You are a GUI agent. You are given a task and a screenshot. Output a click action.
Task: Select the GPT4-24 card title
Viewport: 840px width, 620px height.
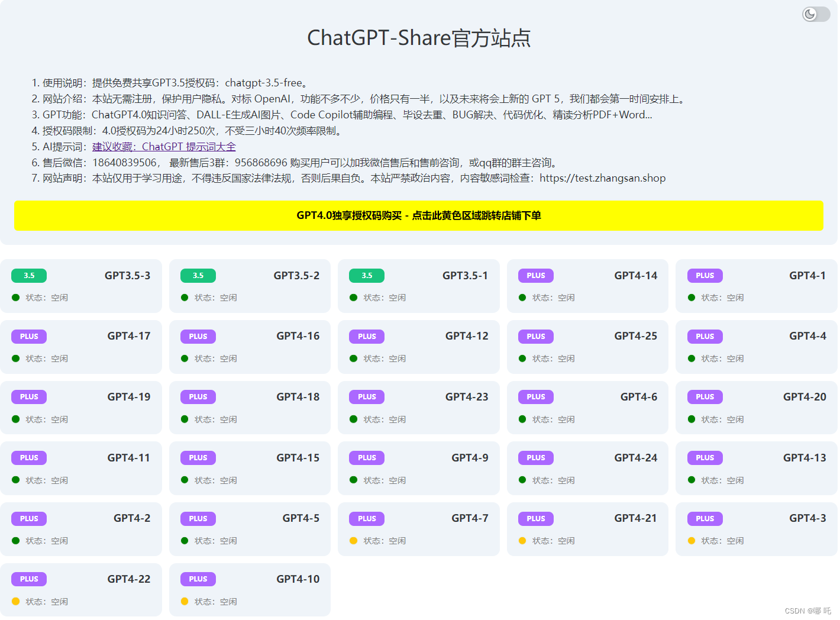(636, 458)
